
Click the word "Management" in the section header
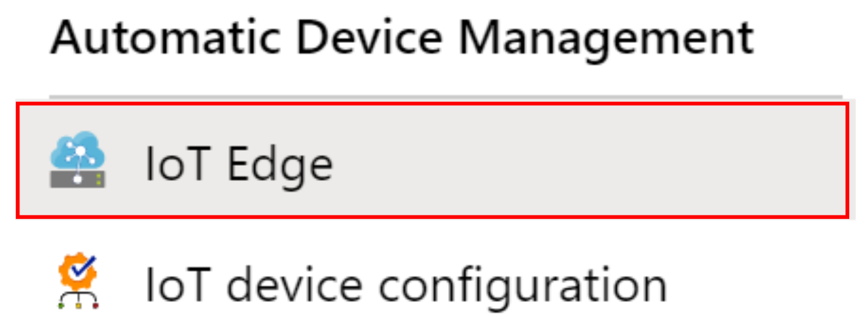[x=606, y=38]
